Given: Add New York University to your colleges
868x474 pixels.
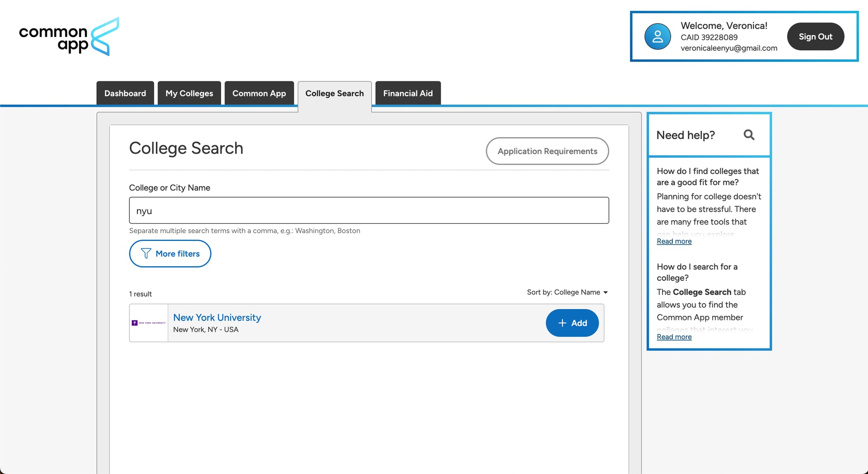Looking at the screenshot, I should click(572, 323).
